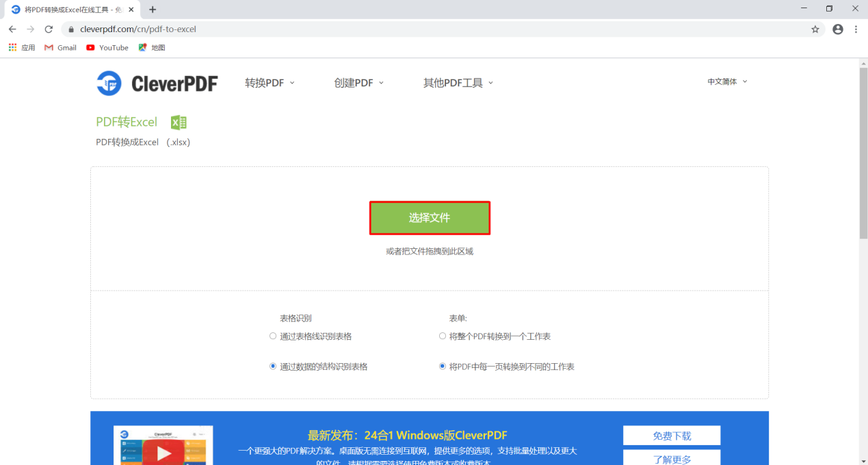This screenshot has height=465, width=868.
Task: Reload the page with the refresh icon
Action: [49, 29]
